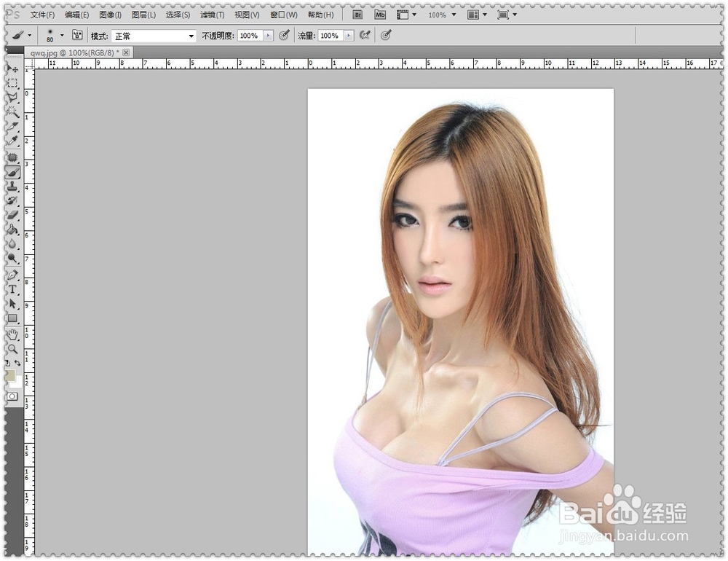Select the Zoom tool
This screenshot has height=561, width=728.
12,349
